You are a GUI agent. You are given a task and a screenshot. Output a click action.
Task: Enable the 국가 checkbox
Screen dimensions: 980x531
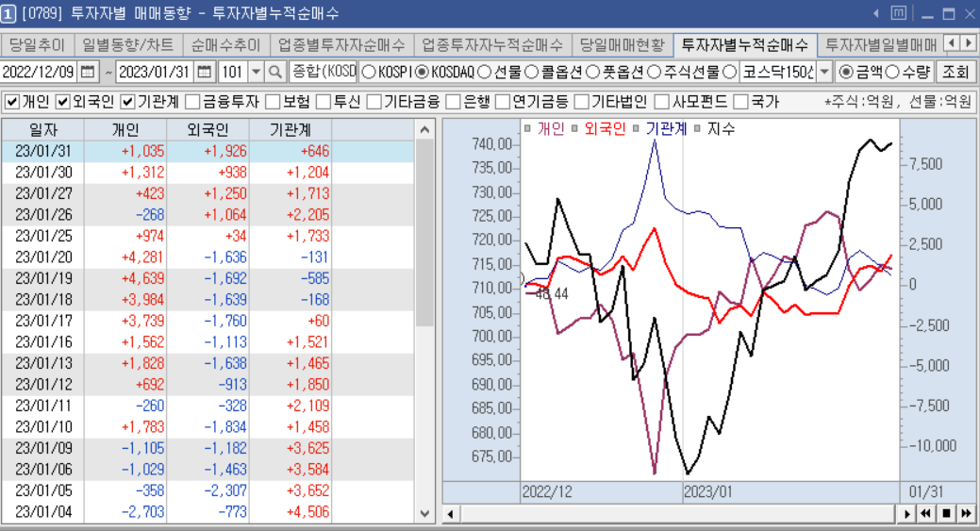(x=740, y=101)
